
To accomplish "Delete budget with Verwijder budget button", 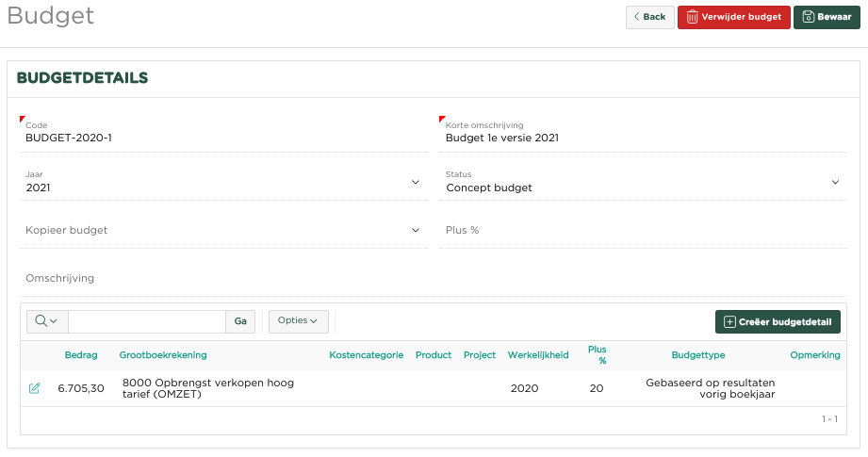I will click(733, 17).
